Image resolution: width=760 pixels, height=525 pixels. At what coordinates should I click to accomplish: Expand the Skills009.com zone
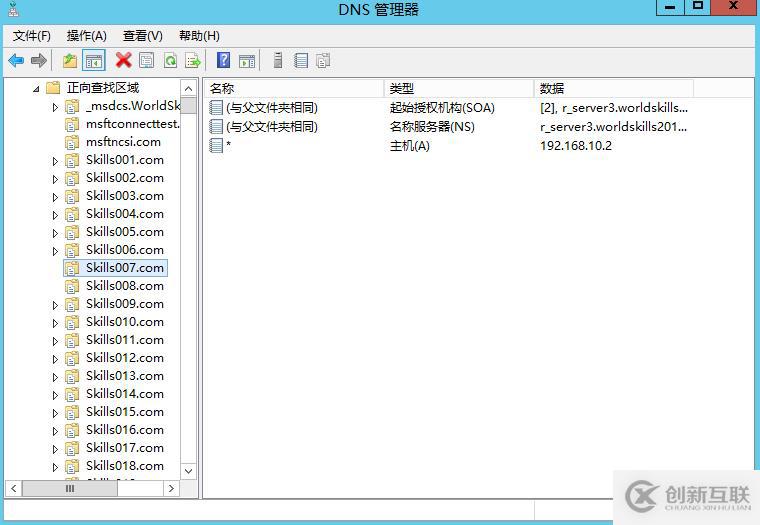pyautogui.click(x=55, y=305)
